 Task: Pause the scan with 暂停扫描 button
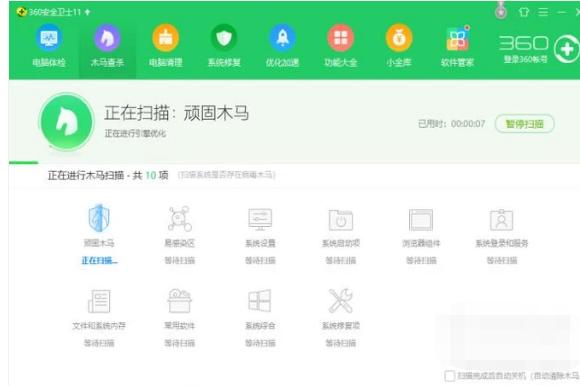click(525, 124)
